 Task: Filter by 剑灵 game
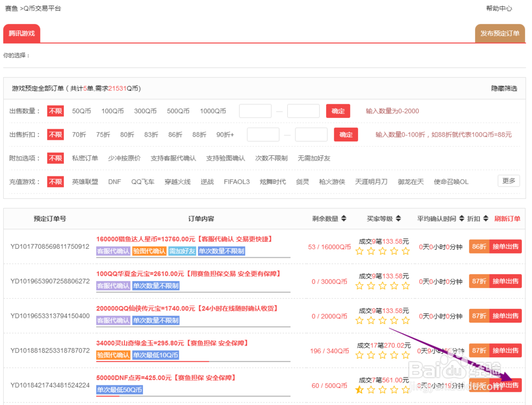[302, 182]
